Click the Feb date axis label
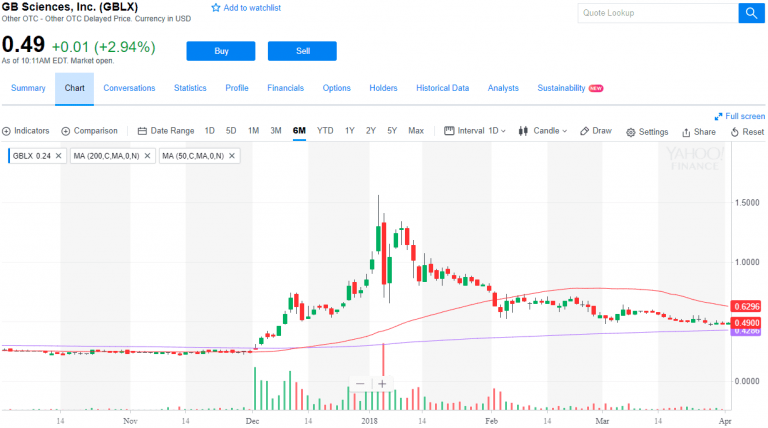The image size is (768, 428). click(491, 421)
